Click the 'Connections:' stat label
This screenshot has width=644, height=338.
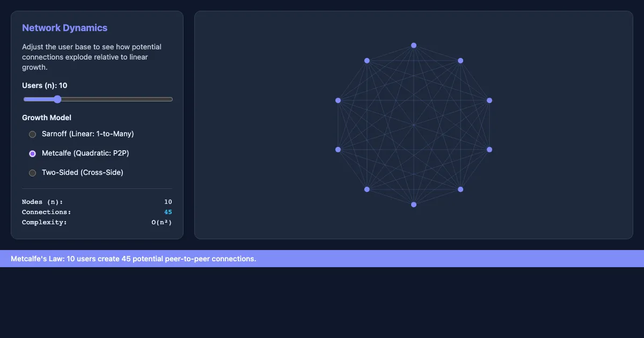[47, 212]
